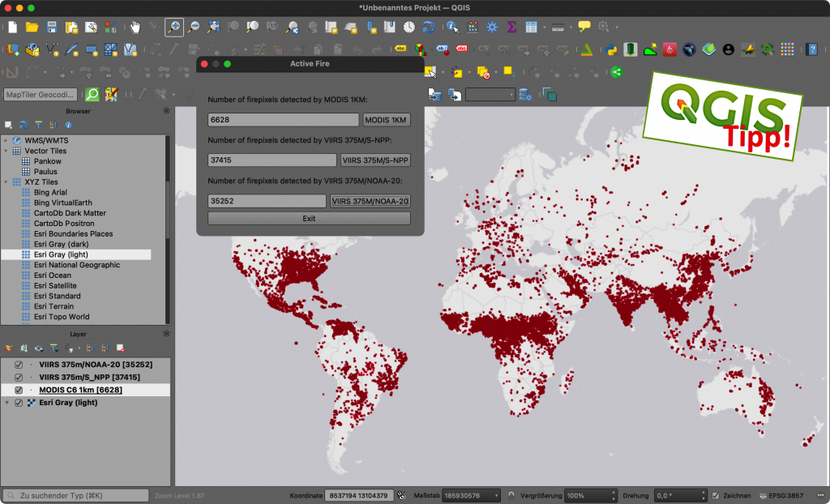Open the Statistical Summary sigma icon

point(511,27)
